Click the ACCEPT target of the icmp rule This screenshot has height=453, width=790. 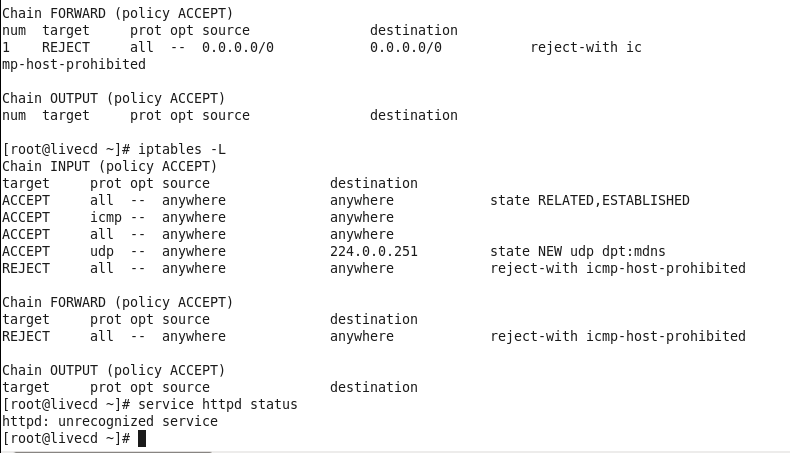(x=26, y=217)
